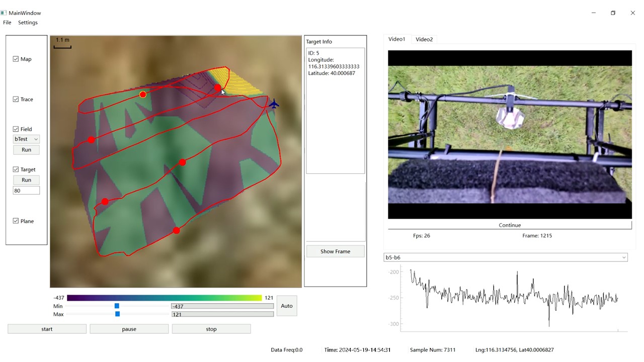Open the bTest field dropdown
Screen dimensions: 644x362
click(x=26, y=139)
